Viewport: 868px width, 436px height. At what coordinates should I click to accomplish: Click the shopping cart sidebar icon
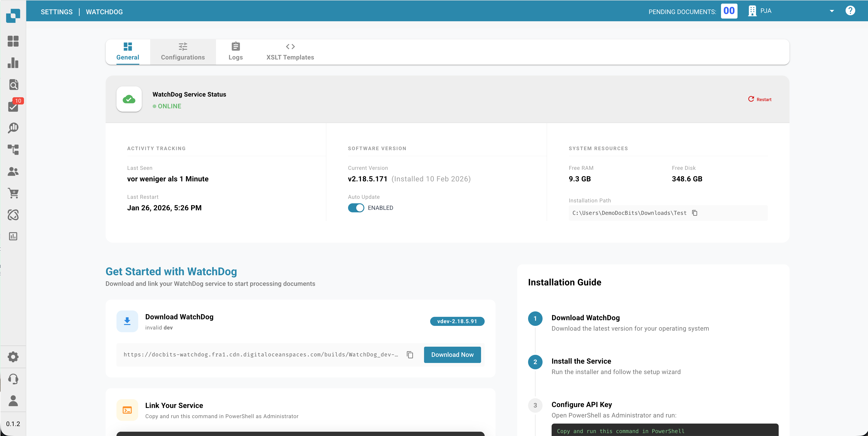point(13,193)
